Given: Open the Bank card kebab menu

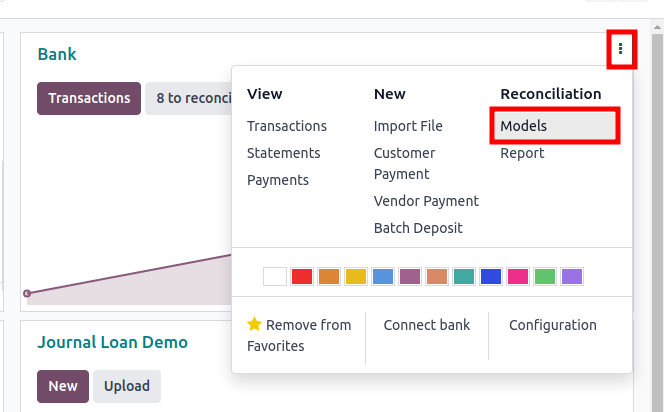Looking at the screenshot, I should click(620, 49).
